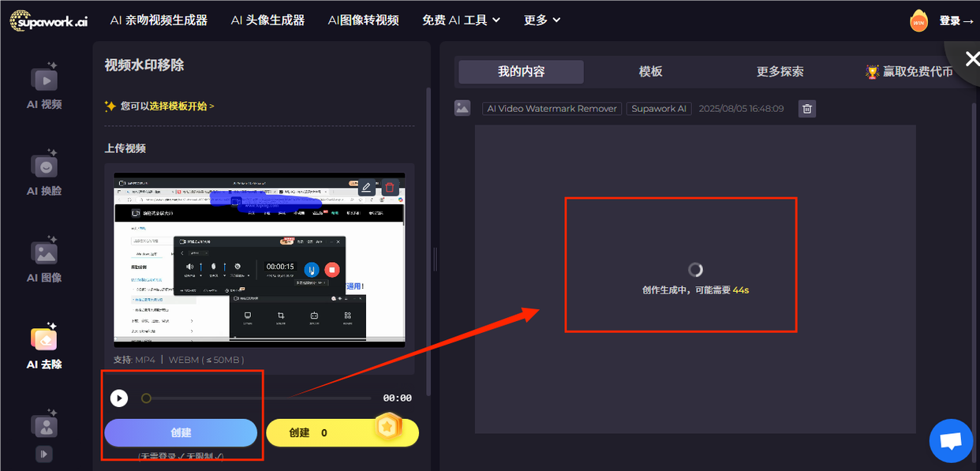Screen dimensions: 980x471
Task: Open AI 亲吻视频生成器 page
Action: (159, 21)
